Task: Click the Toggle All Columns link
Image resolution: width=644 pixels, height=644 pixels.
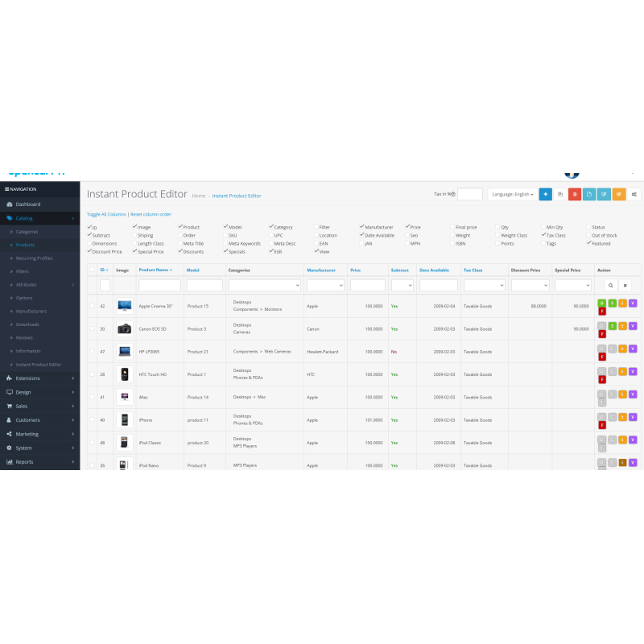Action: 106,214
